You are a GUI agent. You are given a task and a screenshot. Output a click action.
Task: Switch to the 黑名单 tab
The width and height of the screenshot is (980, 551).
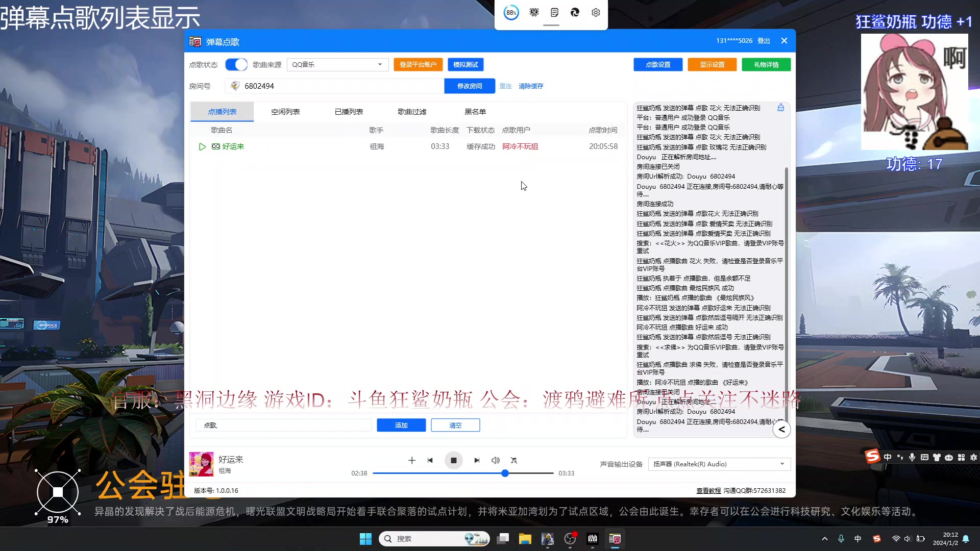point(475,112)
